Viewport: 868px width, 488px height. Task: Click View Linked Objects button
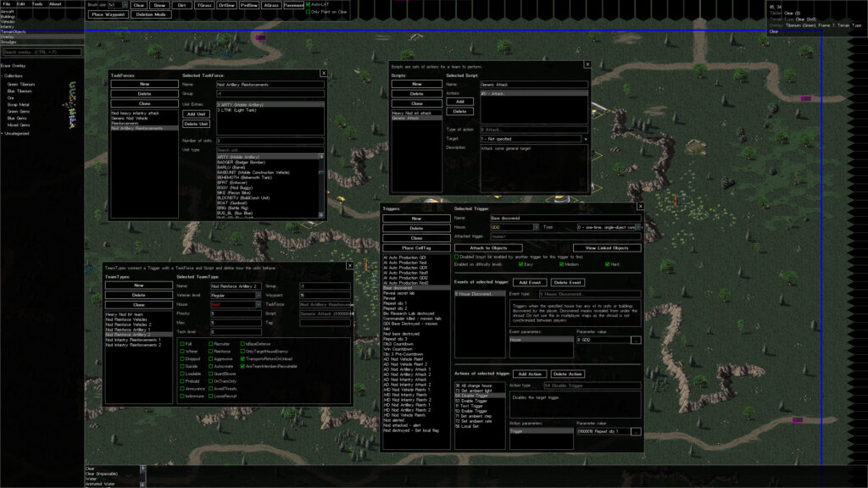click(607, 248)
